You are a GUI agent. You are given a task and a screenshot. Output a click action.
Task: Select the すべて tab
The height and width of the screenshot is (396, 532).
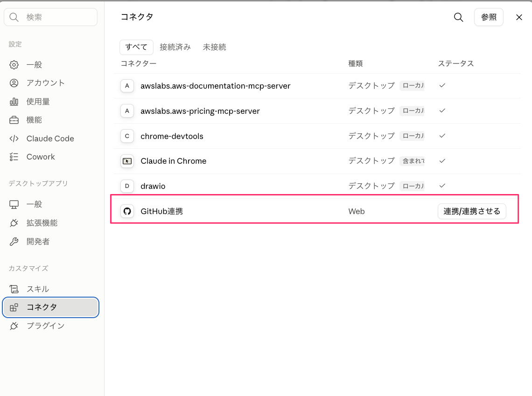coord(136,47)
